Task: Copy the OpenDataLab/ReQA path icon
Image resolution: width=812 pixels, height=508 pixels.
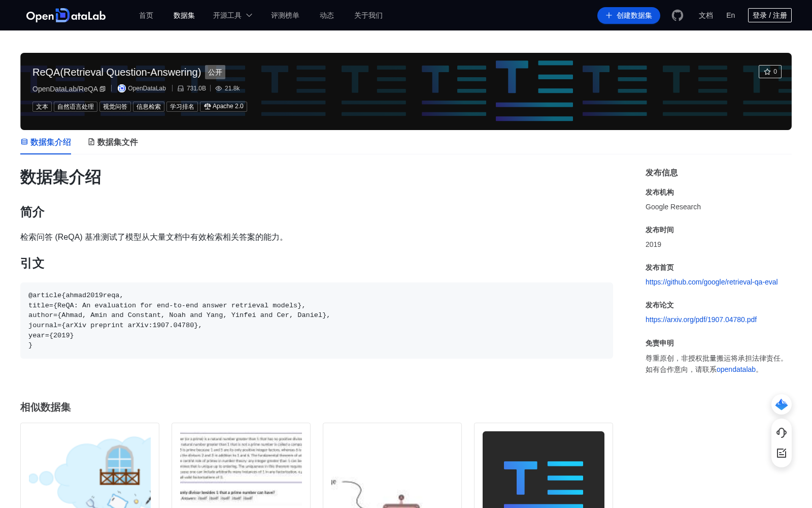Action: point(103,89)
